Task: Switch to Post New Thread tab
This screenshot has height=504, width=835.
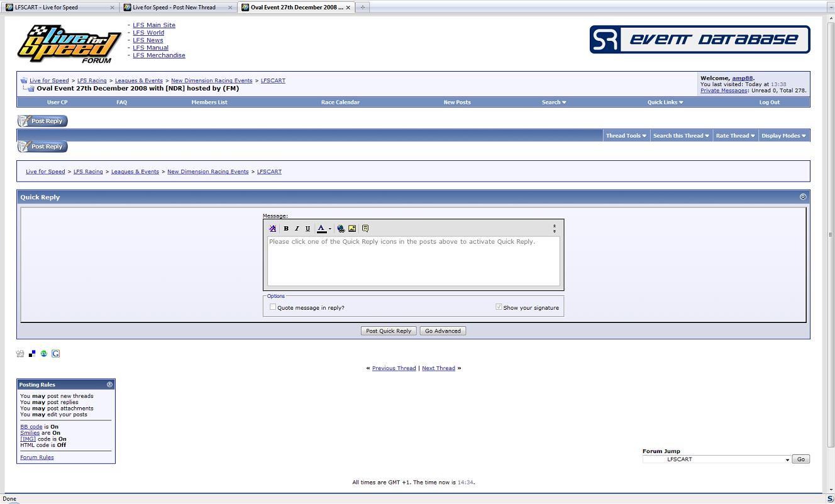Action: (x=179, y=8)
